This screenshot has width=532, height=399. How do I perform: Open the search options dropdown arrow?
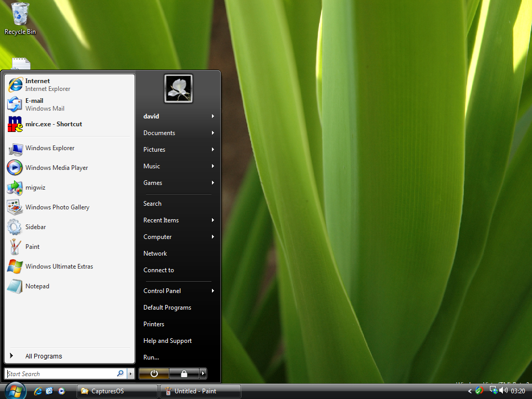click(130, 374)
